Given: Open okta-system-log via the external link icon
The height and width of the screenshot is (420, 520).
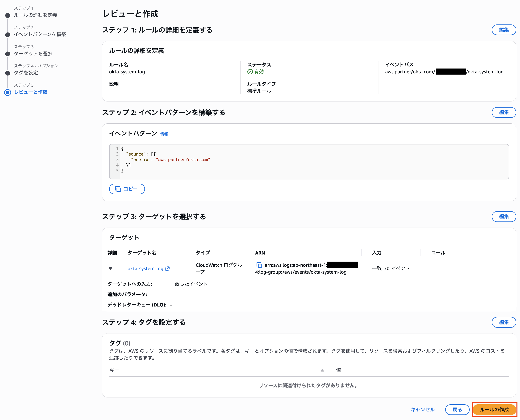Looking at the screenshot, I should coord(168,268).
